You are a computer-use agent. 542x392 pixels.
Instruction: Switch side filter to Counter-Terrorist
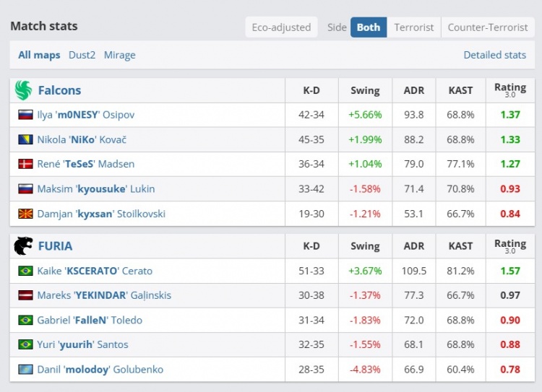(x=487, y=27)
